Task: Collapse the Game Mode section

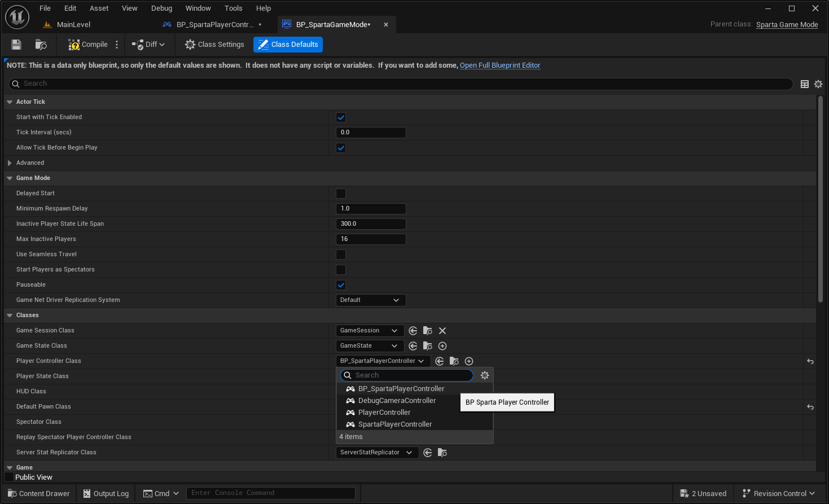Action: pyautogui.click(x=10, y=178)
